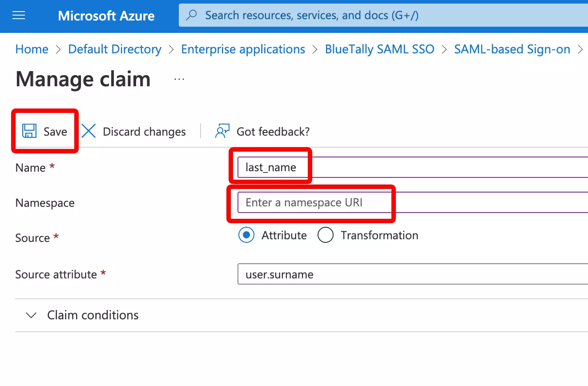Click the feedback person icon
Image resolution: width=588 pixels, height=386 pixels.
point(222,131)
